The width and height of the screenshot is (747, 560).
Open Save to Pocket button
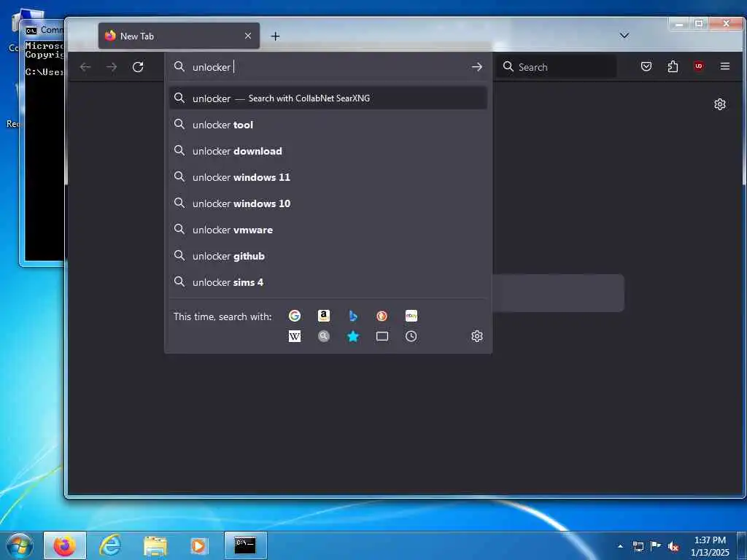646,66
